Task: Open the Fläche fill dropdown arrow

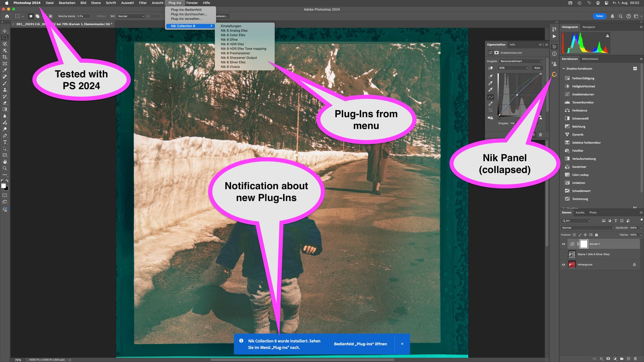Action: point(641,235)
